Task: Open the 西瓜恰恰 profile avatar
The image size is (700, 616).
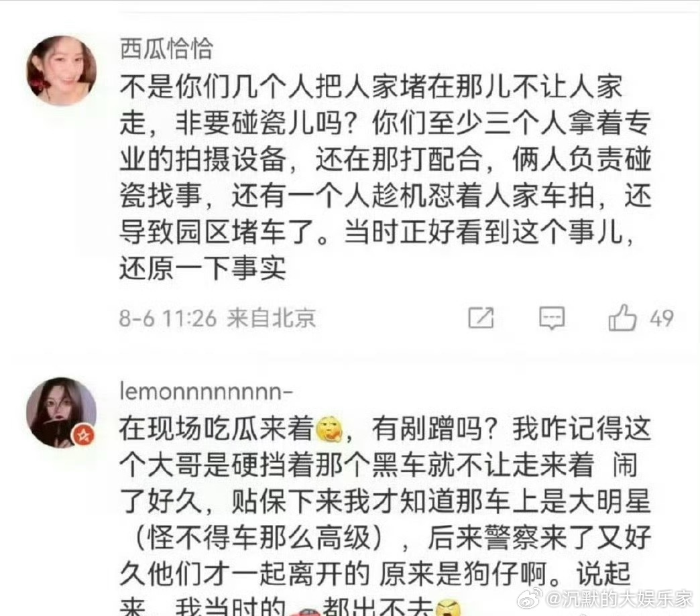Action: (62, 70)
